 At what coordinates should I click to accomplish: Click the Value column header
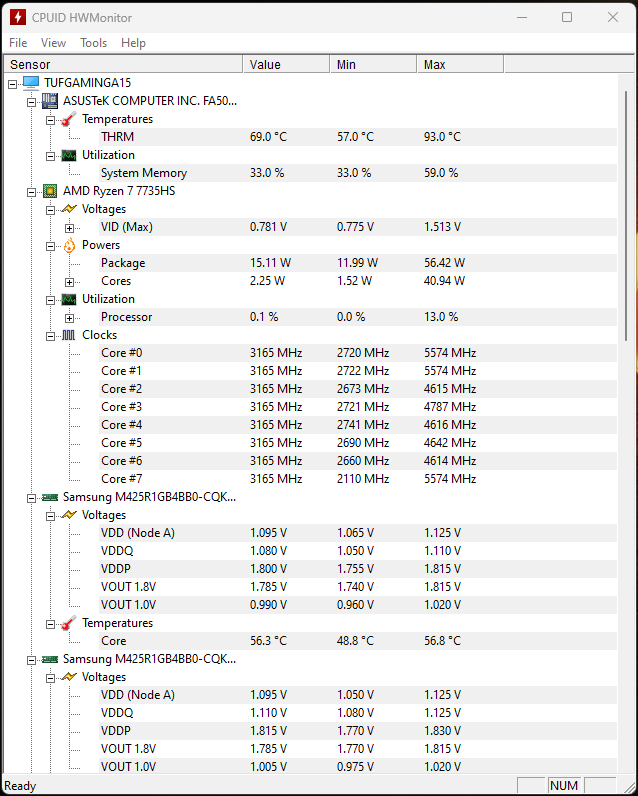[x=287, y=64]
